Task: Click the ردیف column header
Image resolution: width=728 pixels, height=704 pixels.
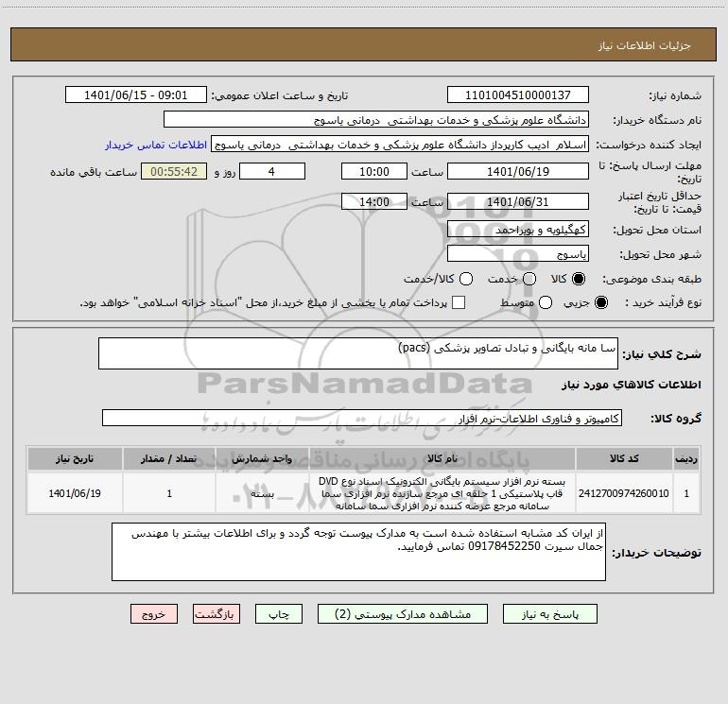Action: 686,458
